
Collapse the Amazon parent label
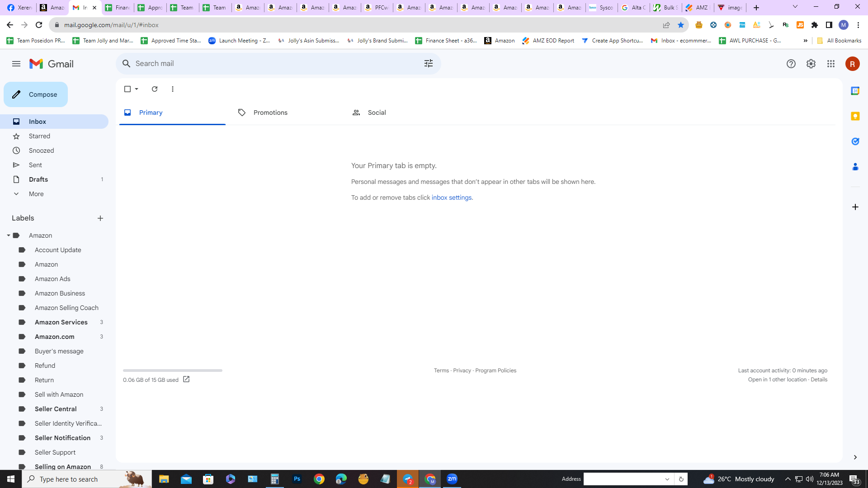click(8, 235)
